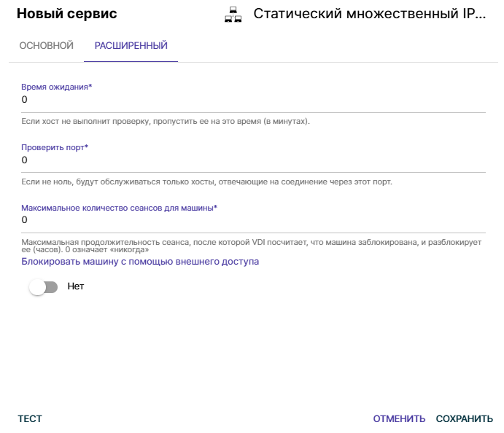Click the Максимальное количество сеансов для машины label

click(x=119, y=208)
